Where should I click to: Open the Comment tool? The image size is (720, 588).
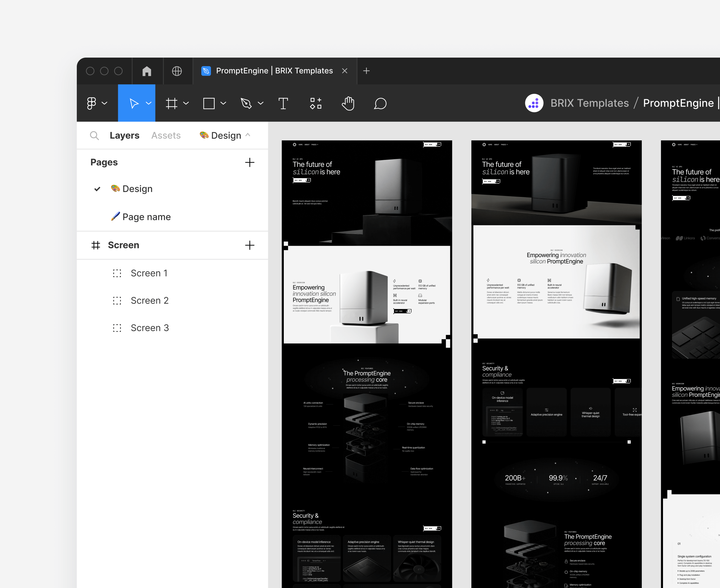pos(380,103)
